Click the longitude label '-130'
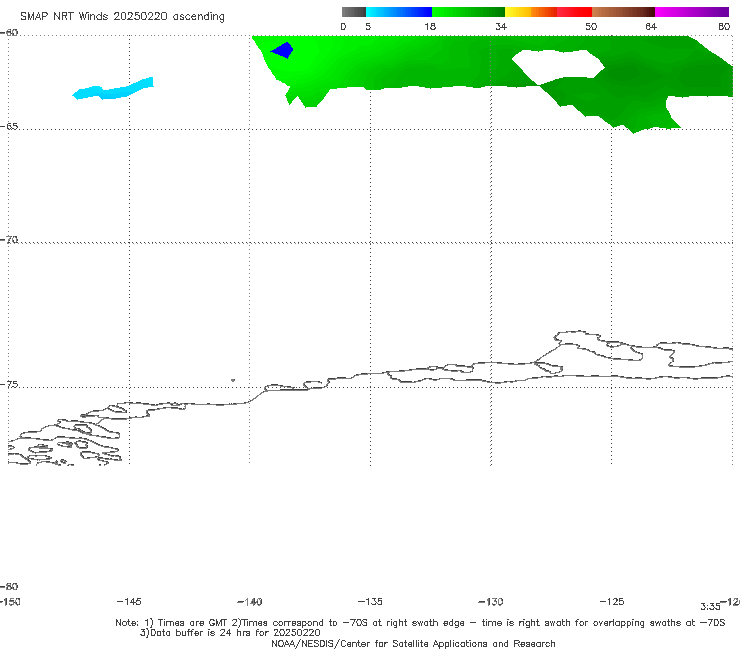Viewport: 740px width, 650px height. tap(491, 601)
